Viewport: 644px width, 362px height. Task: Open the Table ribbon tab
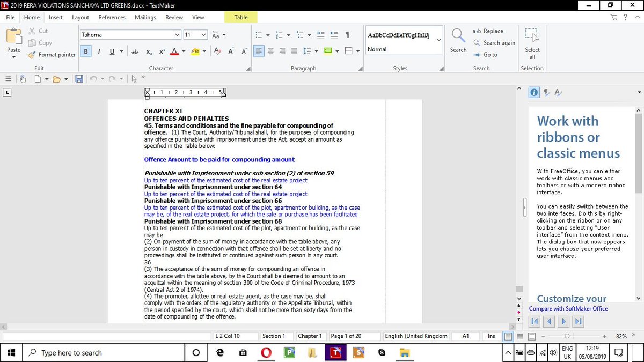[x=241, y=17]
